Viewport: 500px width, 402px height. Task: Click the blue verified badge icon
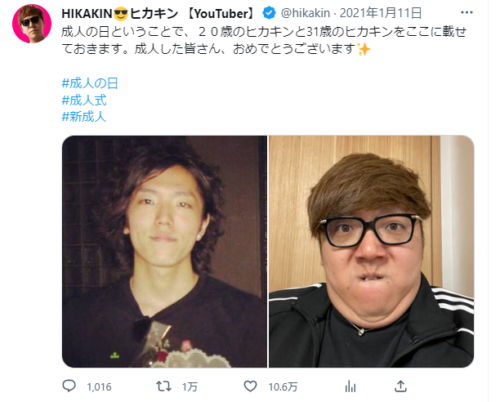tap(269, 13)
